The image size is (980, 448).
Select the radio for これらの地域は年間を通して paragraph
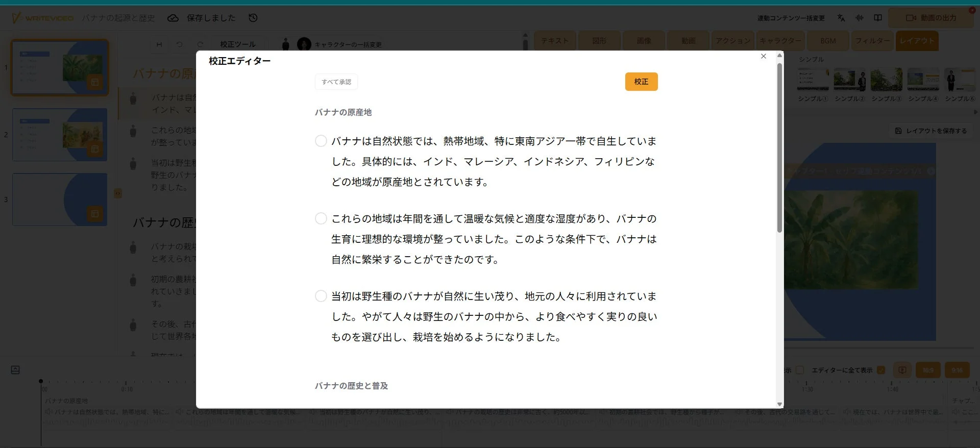click(321, 218)
